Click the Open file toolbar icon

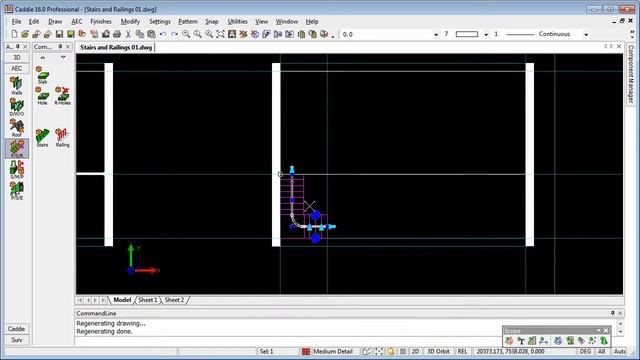click(x=25, y=34)
